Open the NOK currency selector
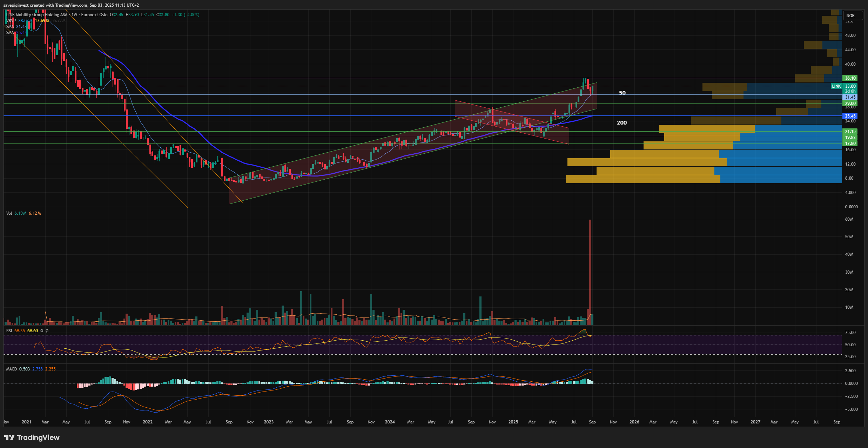The image size is (868, 448). click(850, 15)
